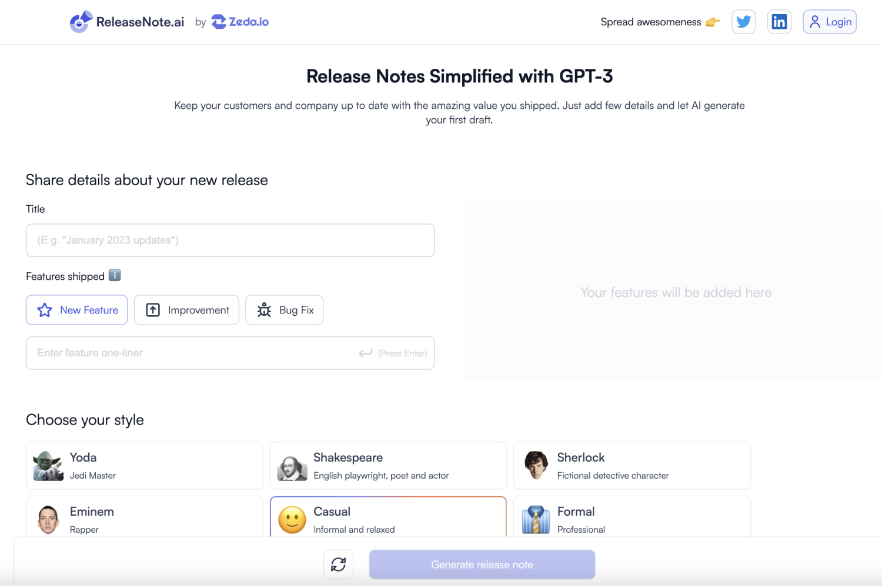Choose the Formal style card

click(632, 516)
